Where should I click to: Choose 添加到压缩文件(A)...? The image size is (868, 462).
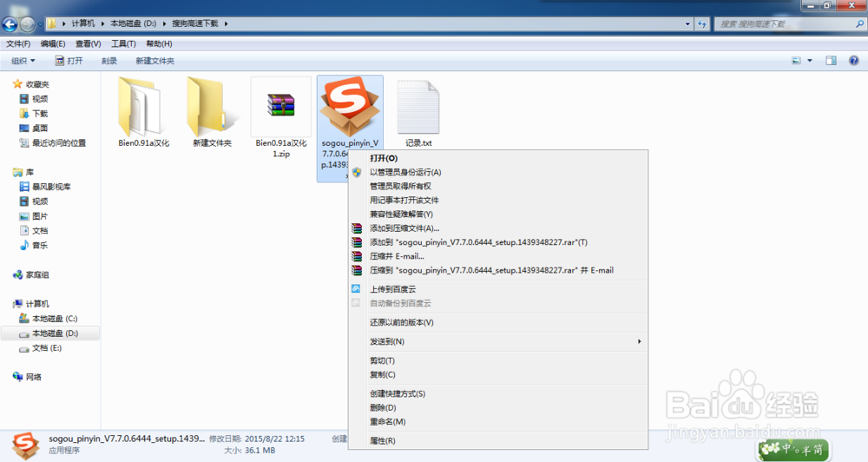(404, 228)
